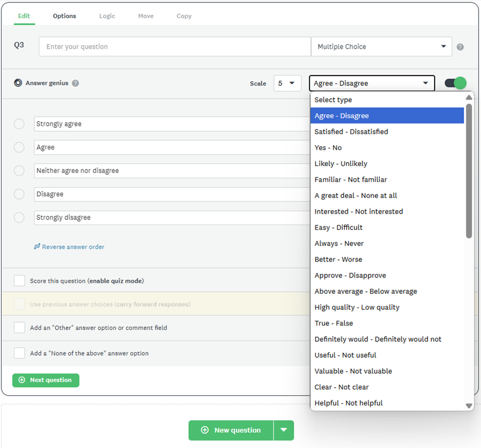This screenshot has height=448, width=481.
Task: Click the Answer genius help icon
Action: point(76,83)
